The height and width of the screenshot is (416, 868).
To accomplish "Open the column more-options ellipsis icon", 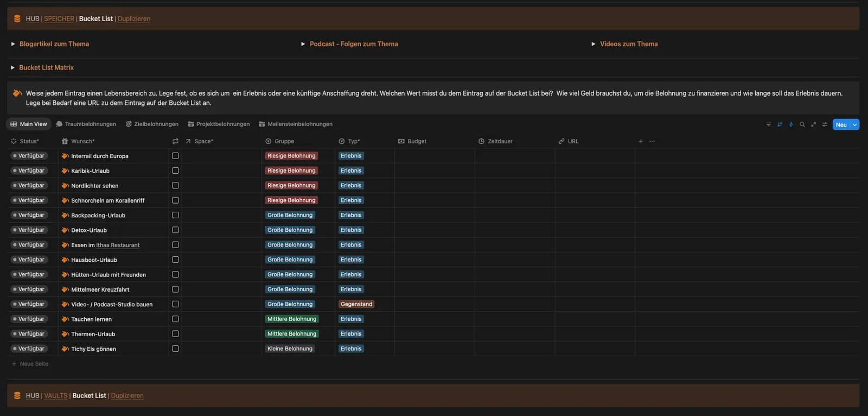I will (x=652, y=141).
